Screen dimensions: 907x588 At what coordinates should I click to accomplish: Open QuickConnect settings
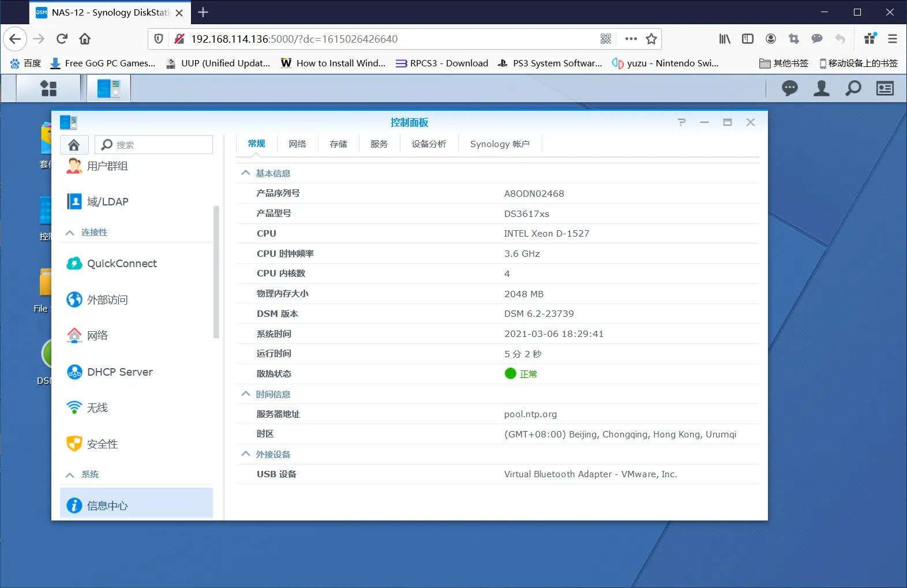[x=136, y=264]
